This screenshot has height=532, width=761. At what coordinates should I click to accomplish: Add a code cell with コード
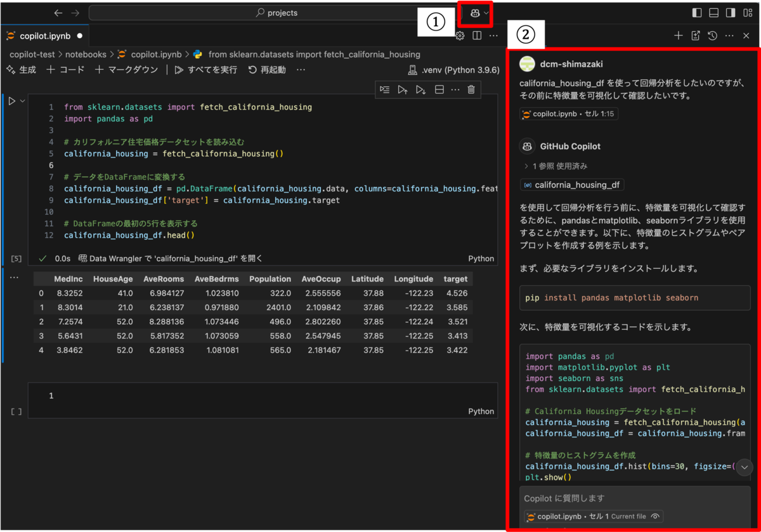pyautogui.click(x=65, y=70)
